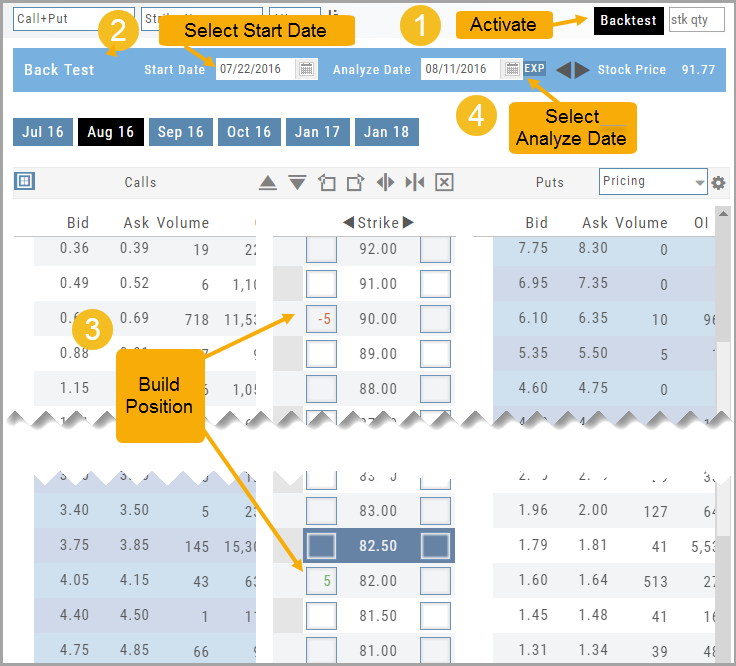This screenshot has height=666, width=736.
Task: Open the Analyze Date calendar picker
Action: pyautogui.click(x=512, y=69)
